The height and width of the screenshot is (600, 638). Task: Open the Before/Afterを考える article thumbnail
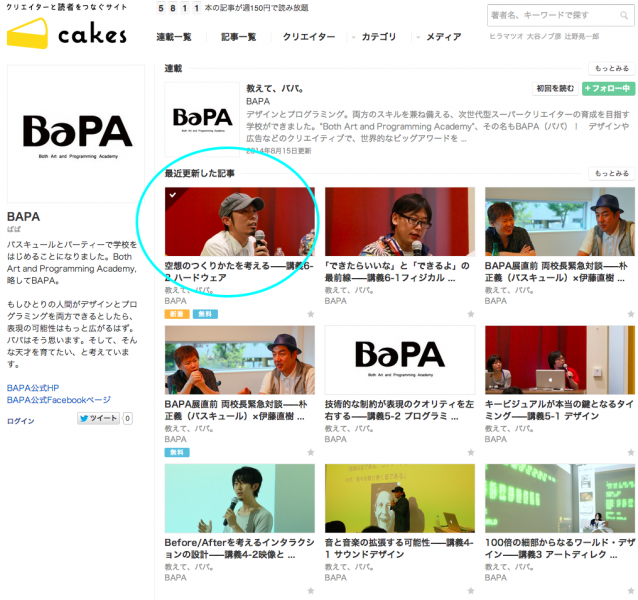(x=240, y=498)
